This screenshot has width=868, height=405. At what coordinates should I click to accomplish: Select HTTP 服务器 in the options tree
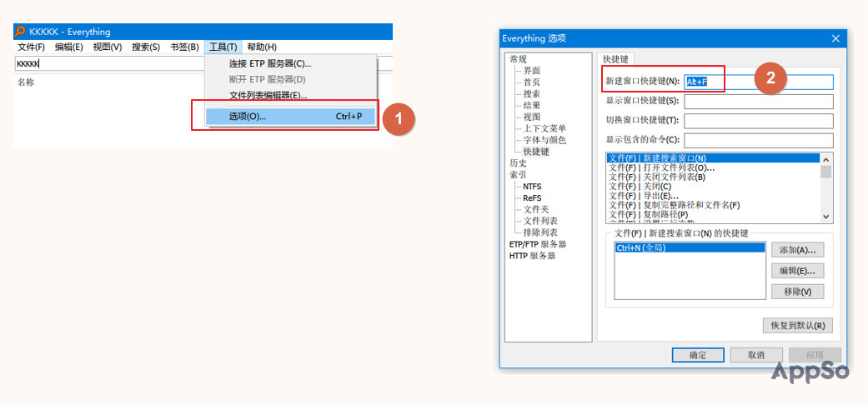532,256
